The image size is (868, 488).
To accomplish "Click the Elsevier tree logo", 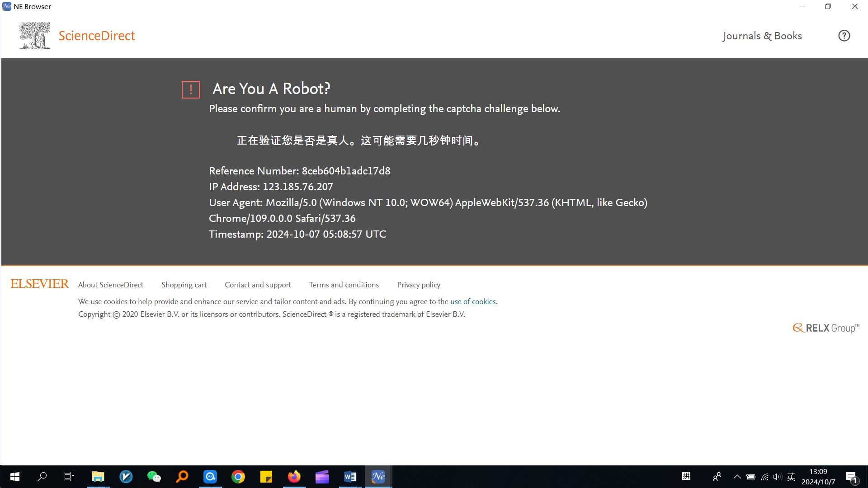I will click(35, 36).
